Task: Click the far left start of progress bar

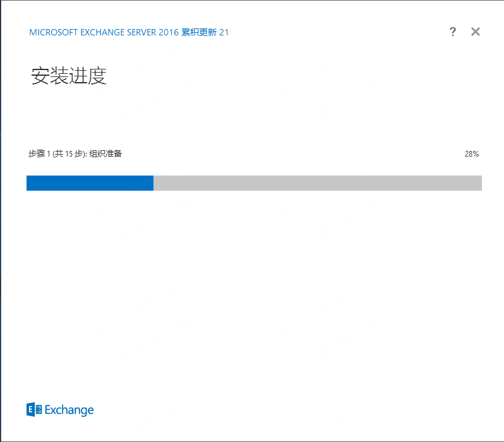Action: 28,183
